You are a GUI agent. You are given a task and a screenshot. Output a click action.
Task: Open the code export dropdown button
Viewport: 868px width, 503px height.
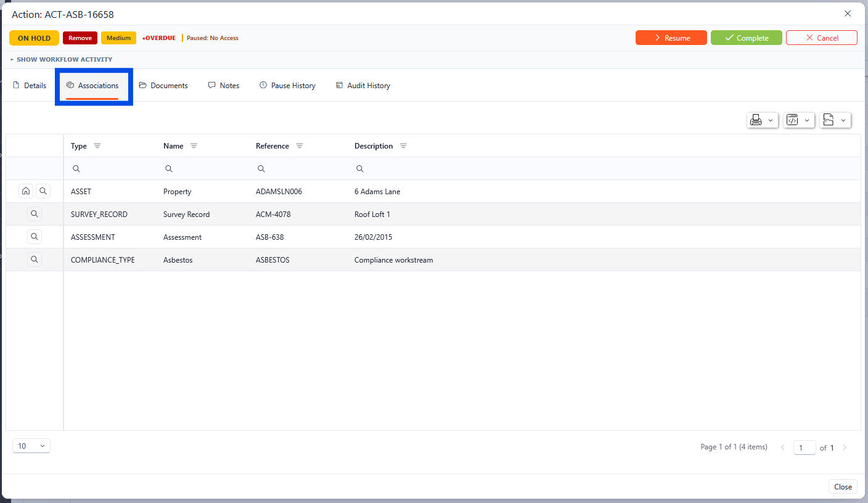[x=798, y=120]
